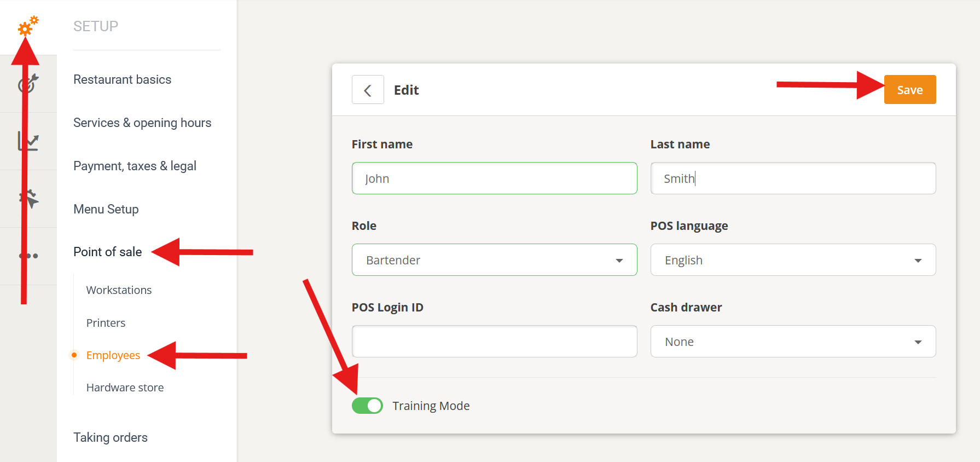Open the three-dots more icon in sidebar
The image size is (980, 462).
(28, 256)
